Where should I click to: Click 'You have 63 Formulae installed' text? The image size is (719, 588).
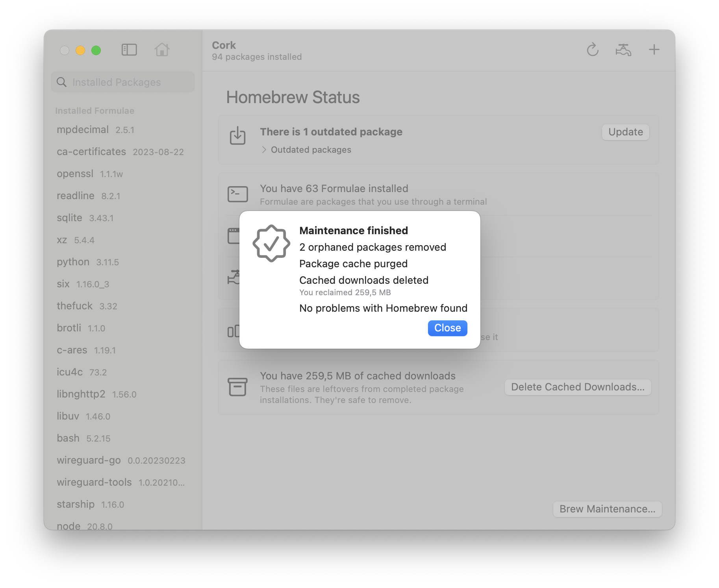334,189
